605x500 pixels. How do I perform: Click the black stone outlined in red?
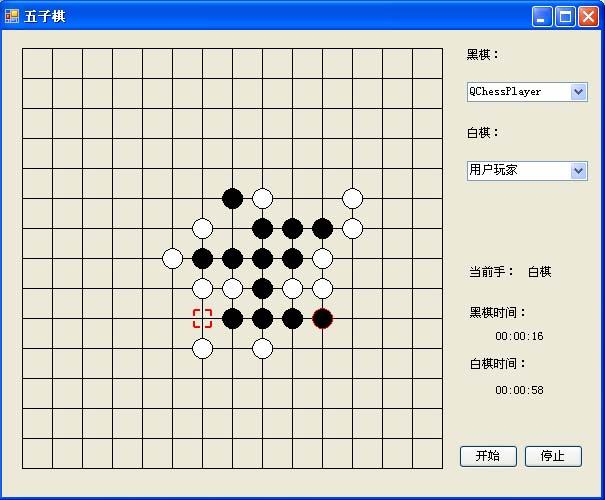point(322,318)
